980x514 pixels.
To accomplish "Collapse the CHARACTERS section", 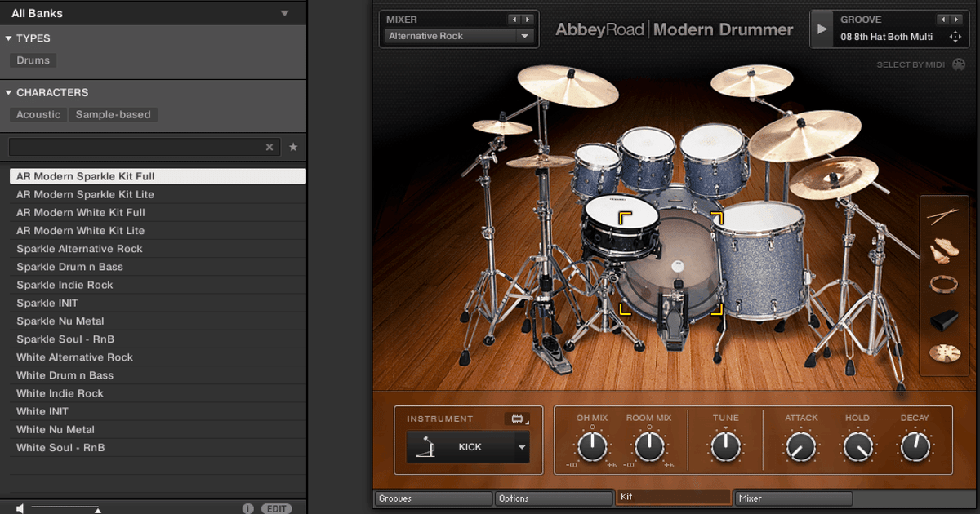I will [x=8, y=93].
